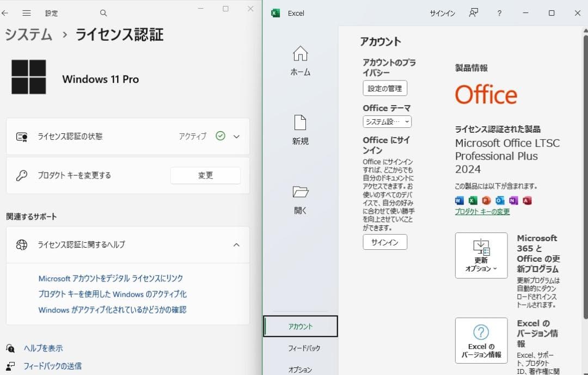
Task: Open フィードバック in Excel sidebar
Action: point(304,348)
